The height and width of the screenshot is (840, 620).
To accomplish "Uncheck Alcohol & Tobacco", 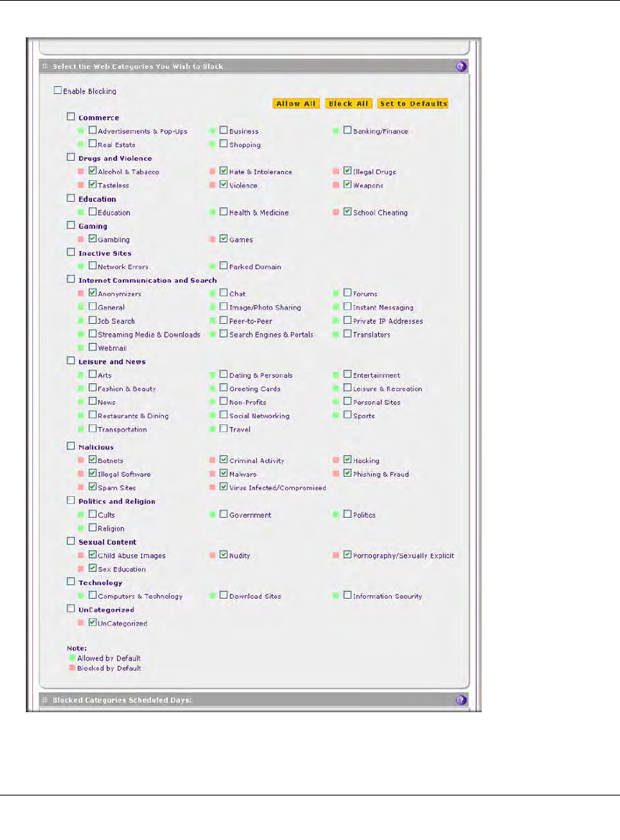I will [93, 170].
